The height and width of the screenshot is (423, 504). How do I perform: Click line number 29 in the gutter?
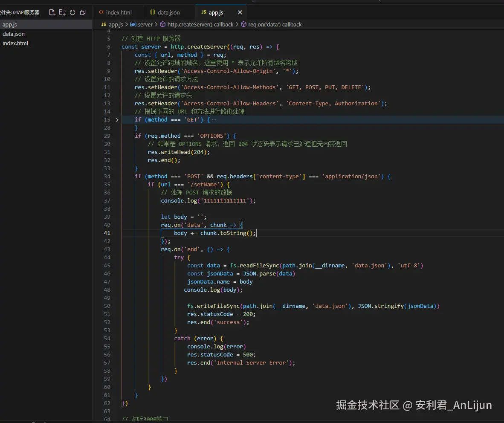pos(107,136)
